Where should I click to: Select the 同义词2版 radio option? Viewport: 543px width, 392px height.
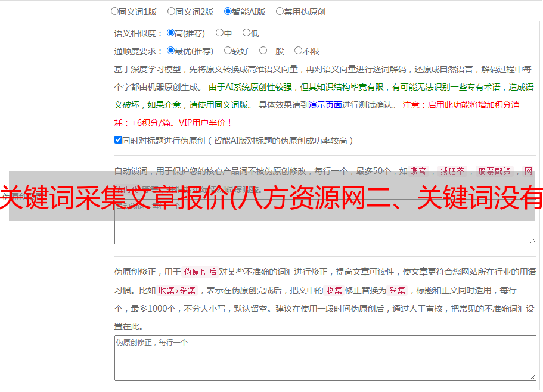coord(171,11)
